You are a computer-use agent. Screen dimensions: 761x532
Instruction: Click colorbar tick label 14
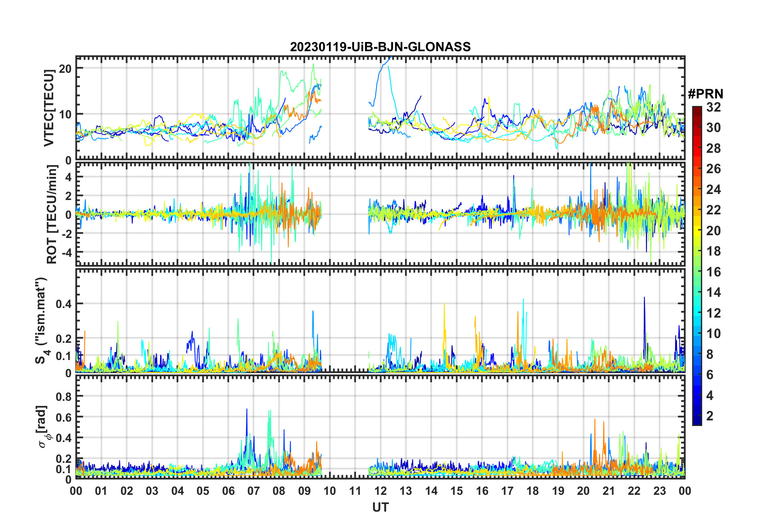point(713,292)
